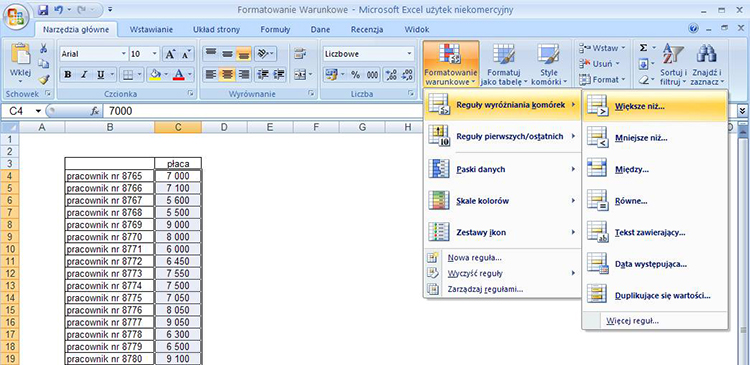
Task: Save the workbook via quick access toolbar
Action: click(43, 9)
